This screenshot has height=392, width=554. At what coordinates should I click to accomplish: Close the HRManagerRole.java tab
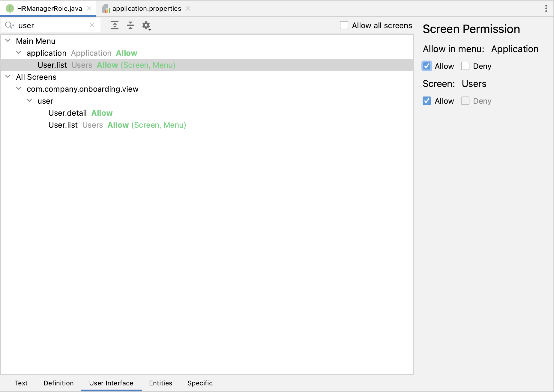pyautogui.click(x=89, y=8)
